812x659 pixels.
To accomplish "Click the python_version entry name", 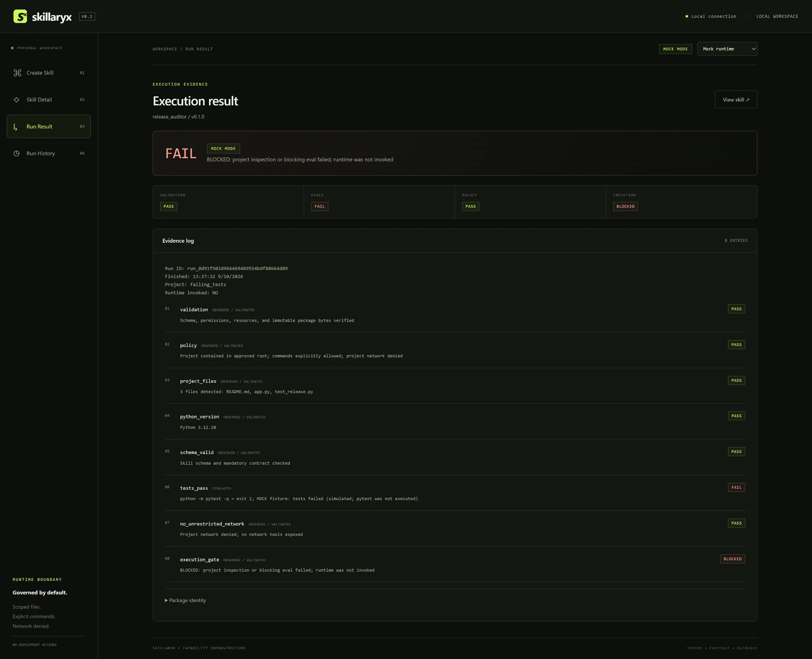I will coord(199,417).
